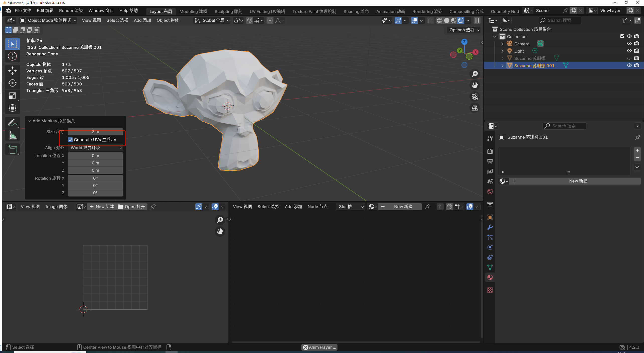
Task: Switch to the Shading 着色 workspace tab
Action: coord(356,12)
